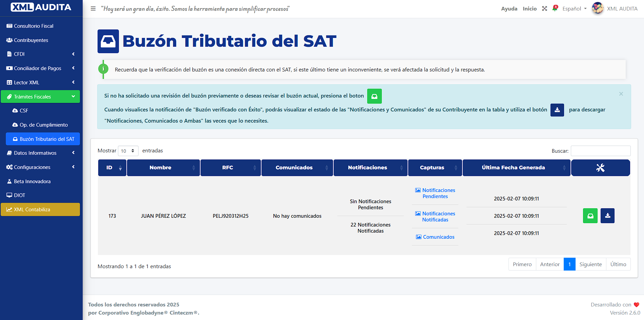Sort table by RFC column
The image size is (644, 320).
tap(231, 168)
